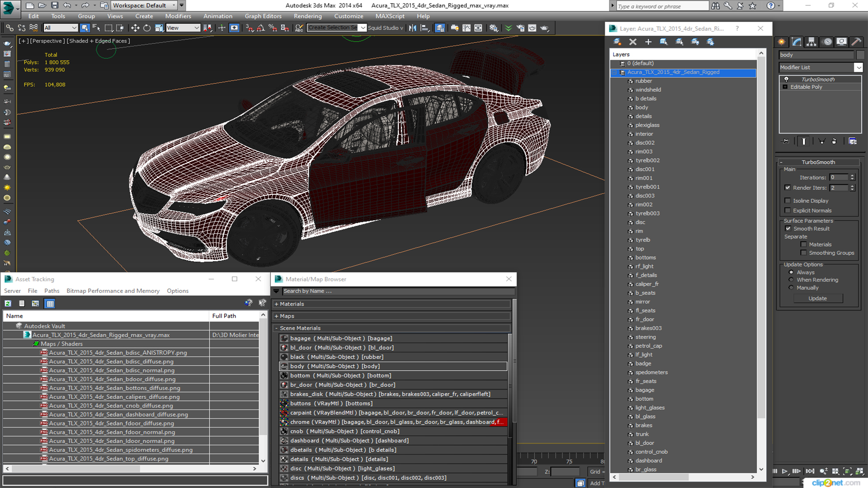The height and width of the screenshot is (488, 868).
Task: Select the Manually update option
Action: [791, 287]
